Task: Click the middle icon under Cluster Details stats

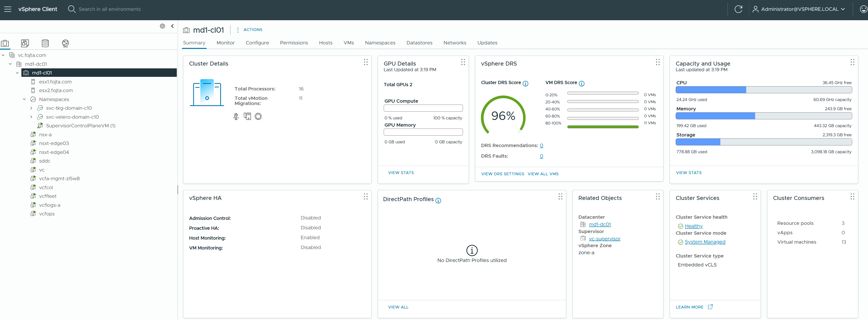Action: (247, 116)
